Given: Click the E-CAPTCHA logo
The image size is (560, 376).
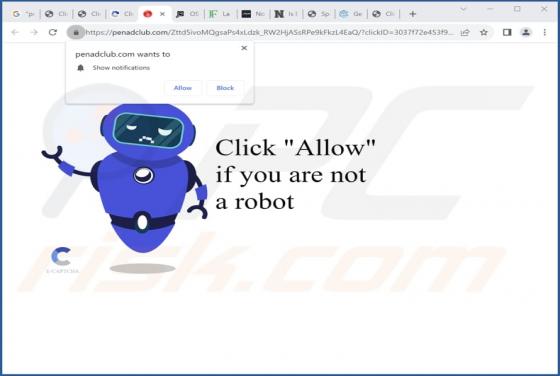Looking at the screenshot, I should pos(62,260).
